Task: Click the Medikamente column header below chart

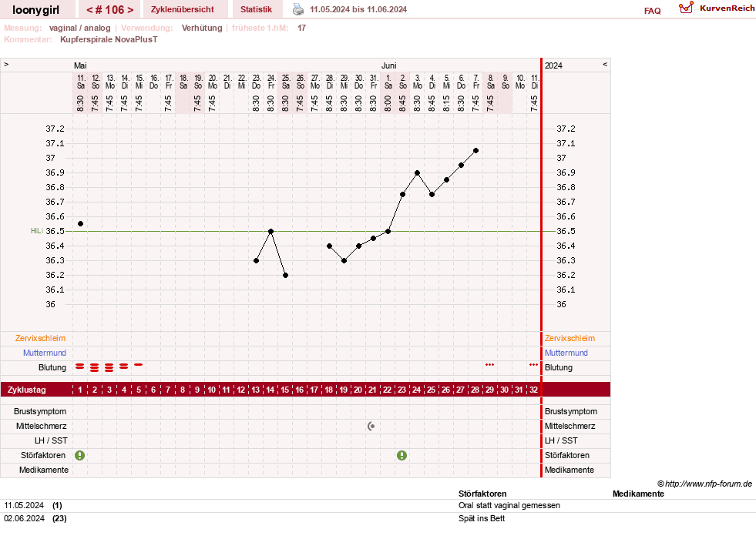Action: (x=638, y=494)
